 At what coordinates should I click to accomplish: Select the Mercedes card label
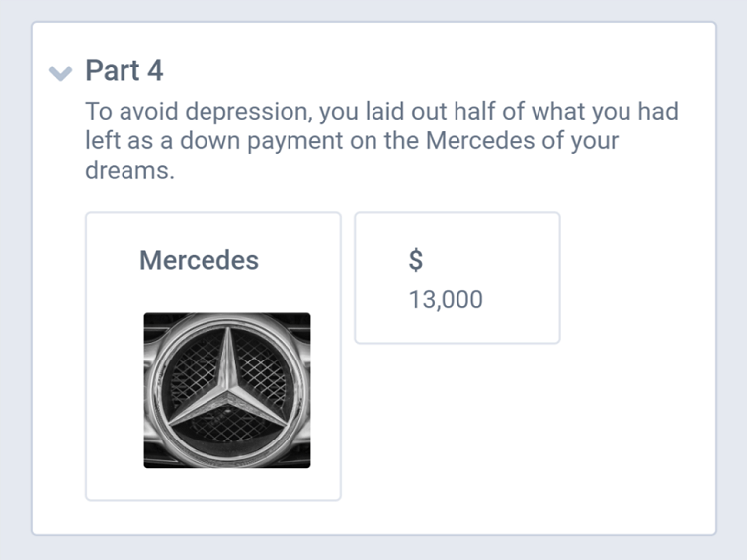pos(200,260)
